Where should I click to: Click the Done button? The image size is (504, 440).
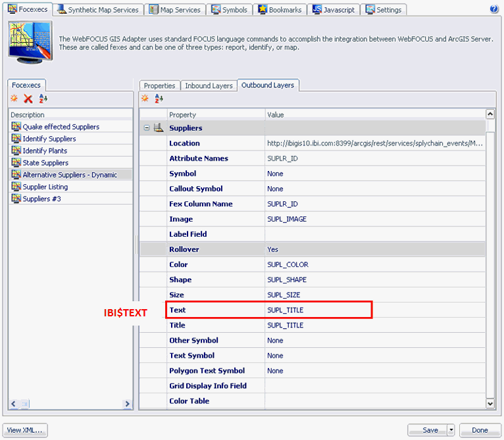480,430
